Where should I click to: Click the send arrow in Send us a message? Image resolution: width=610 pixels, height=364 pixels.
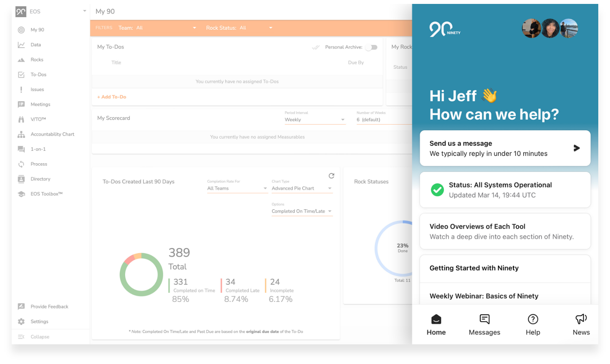point(576,148)
